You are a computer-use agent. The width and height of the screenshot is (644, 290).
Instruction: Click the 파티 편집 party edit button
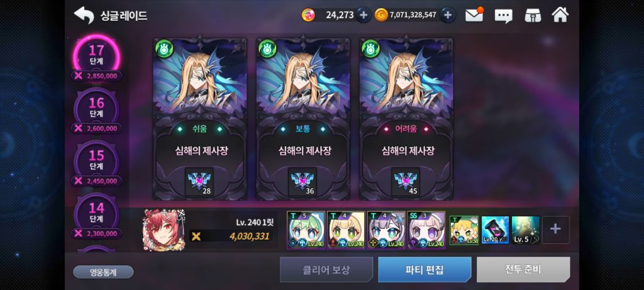tap(425, 270)
